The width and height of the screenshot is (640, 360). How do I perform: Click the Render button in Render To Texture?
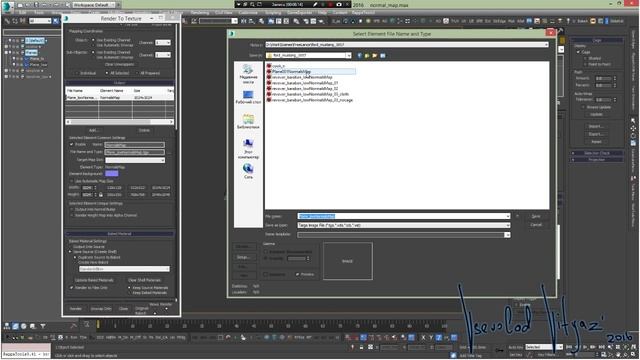76,309
